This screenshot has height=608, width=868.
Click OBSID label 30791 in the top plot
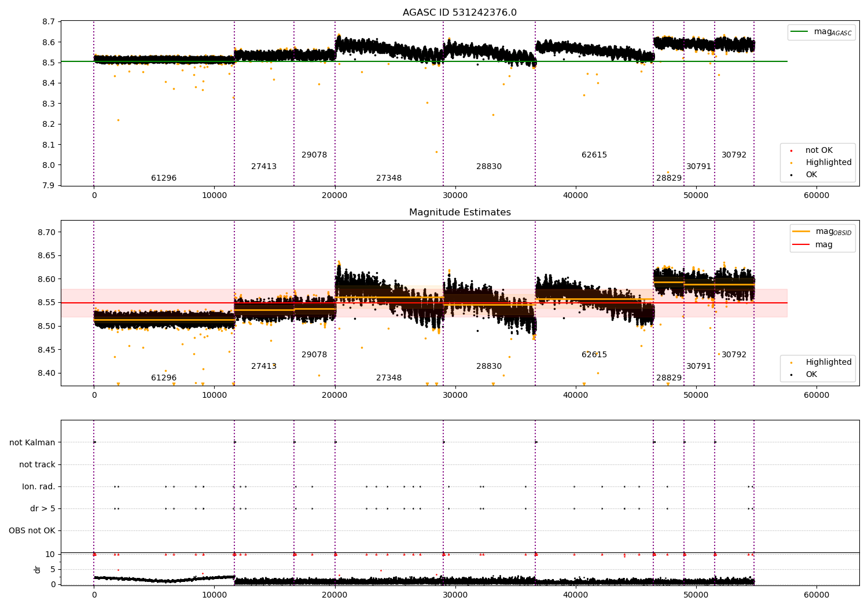699,167
